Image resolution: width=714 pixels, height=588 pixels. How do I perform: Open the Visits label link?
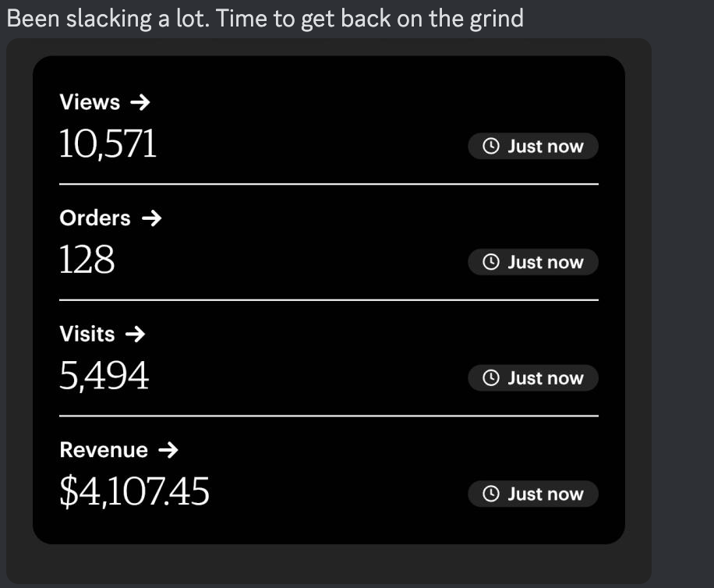[x=87, y=335]
